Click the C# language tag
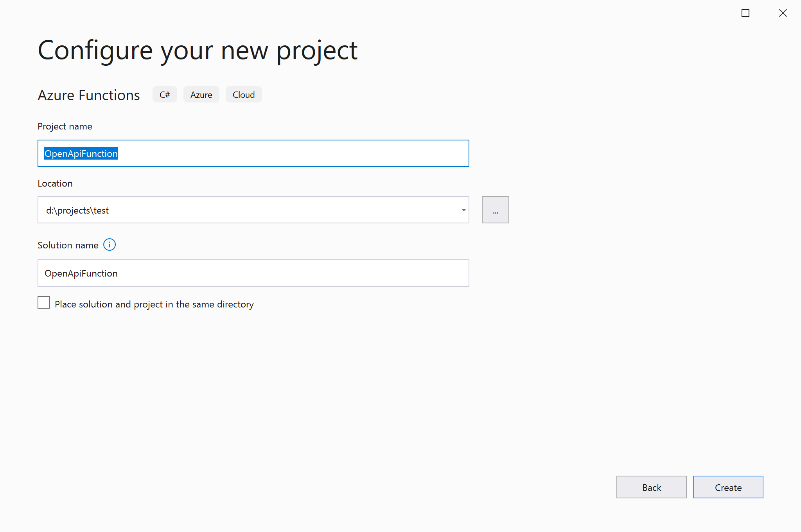The image size is (801, 532). point(165,95)
